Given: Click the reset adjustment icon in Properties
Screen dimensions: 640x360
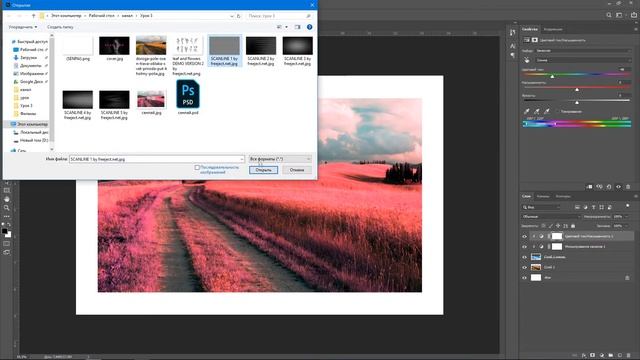Looking at the screenshot, I should point(609,187).
